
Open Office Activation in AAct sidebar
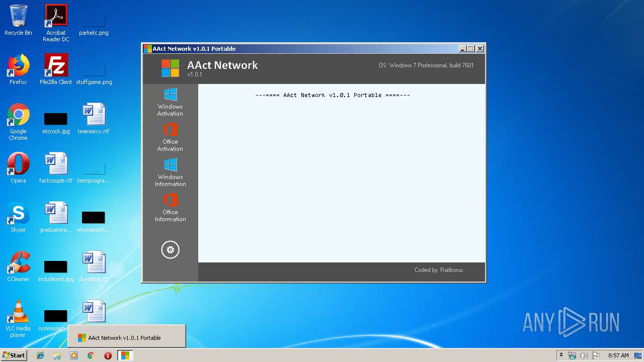tap(170, 137)
